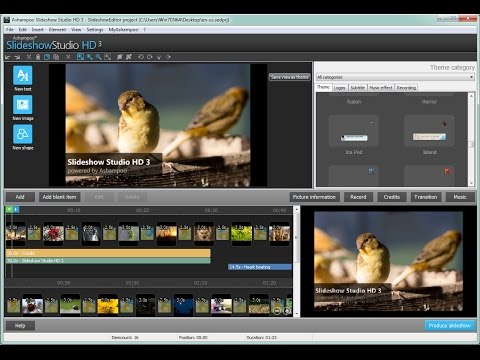This screenshot has height=360, width=480.
Task: Click the New shape tool icon
Action: (23, 134)
